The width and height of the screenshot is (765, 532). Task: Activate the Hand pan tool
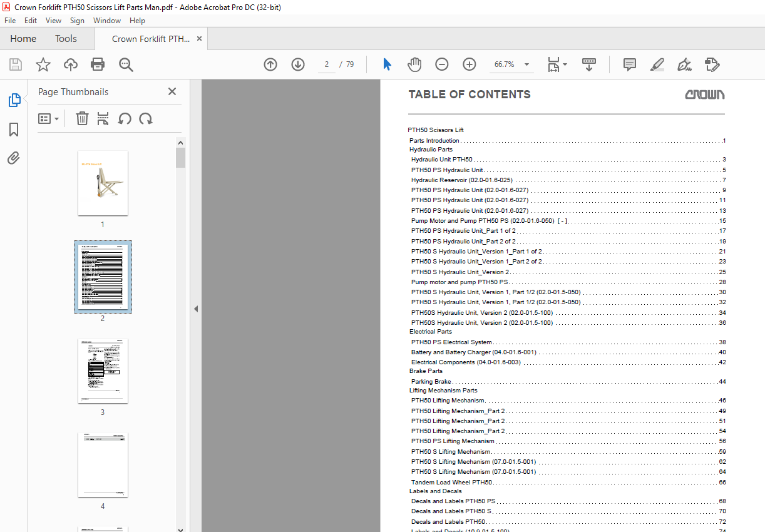pyautogui.click(x=414, y=64)
